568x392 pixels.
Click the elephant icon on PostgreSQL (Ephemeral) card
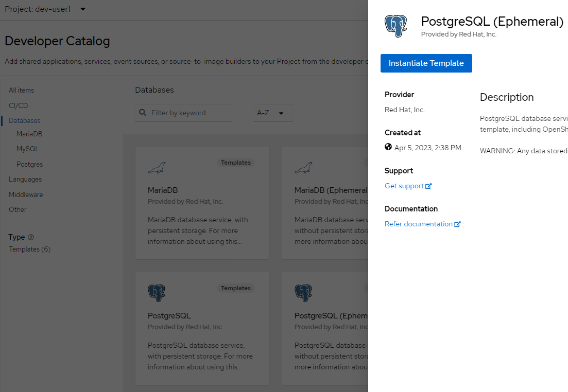(x=303, y=293)
